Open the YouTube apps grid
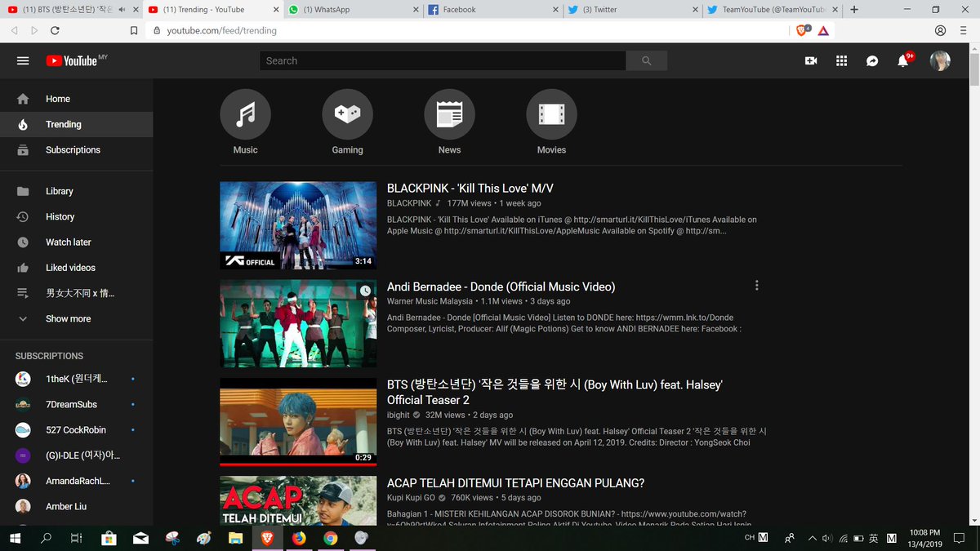Image resolution: width=980 pixels, height=551 pixels. coord(842,60)
